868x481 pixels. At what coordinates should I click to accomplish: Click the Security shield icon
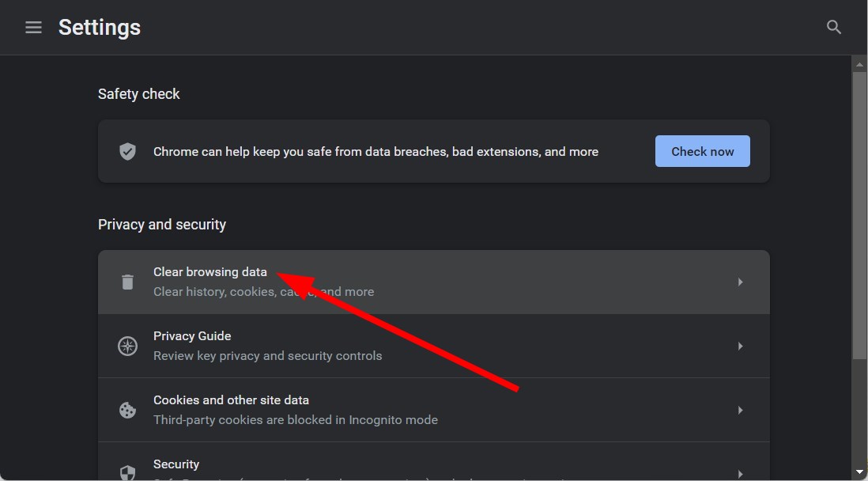[x=127, y=472]
